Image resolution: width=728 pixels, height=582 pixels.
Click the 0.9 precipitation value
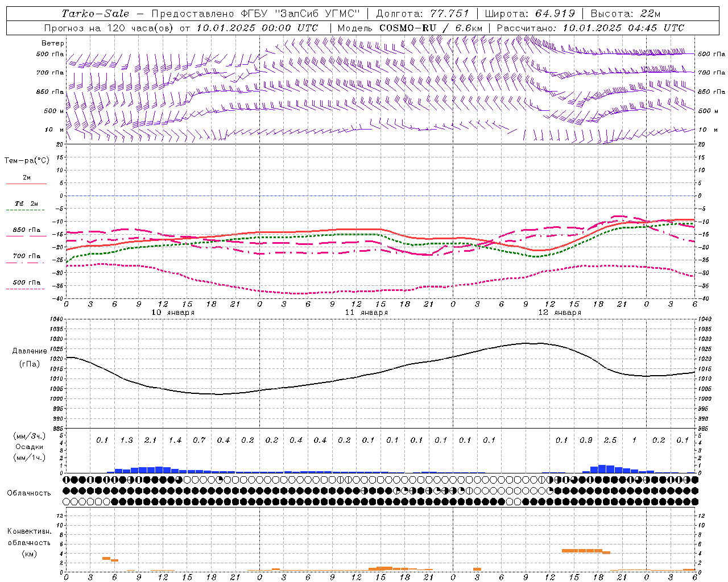point(586,440)
